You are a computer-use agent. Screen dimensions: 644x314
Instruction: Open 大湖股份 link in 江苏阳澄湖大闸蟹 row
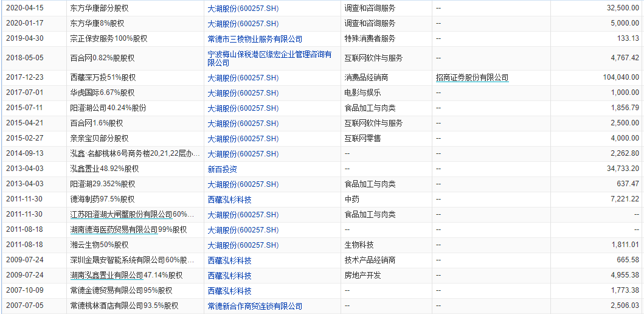[x=243, y=215]
